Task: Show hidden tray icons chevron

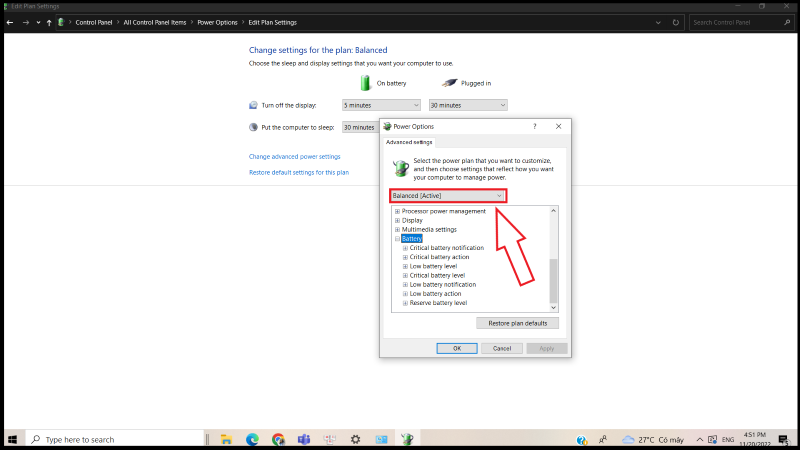Action: [699, 440]
